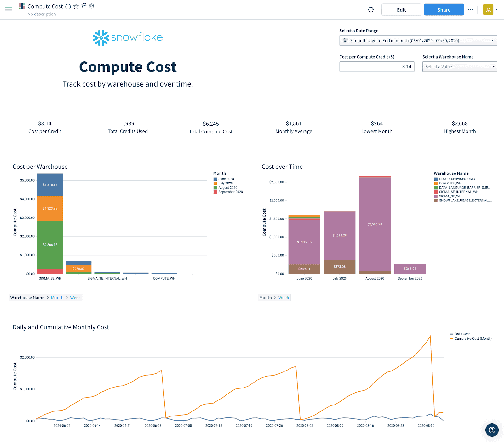The width and height of the screenshot is (504, 442).
Task: Click the Edit button
Action: (x=401, y=9)
